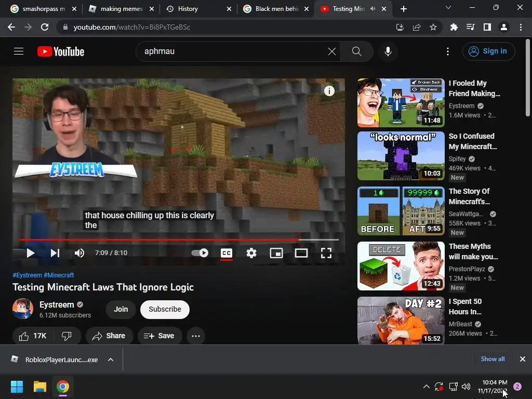The image size is (532, 399).
Task: Bookmark this page with star
Action: click(x=433, y=27)
